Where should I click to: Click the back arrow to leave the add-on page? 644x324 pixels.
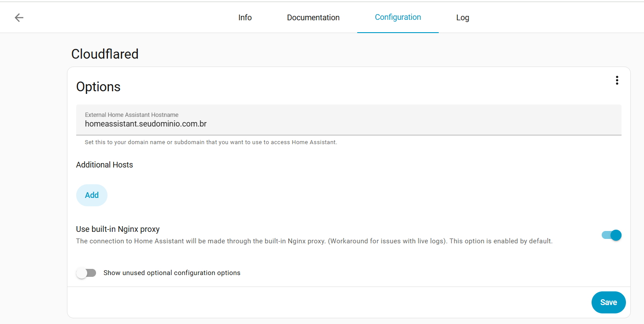(18, 17)
